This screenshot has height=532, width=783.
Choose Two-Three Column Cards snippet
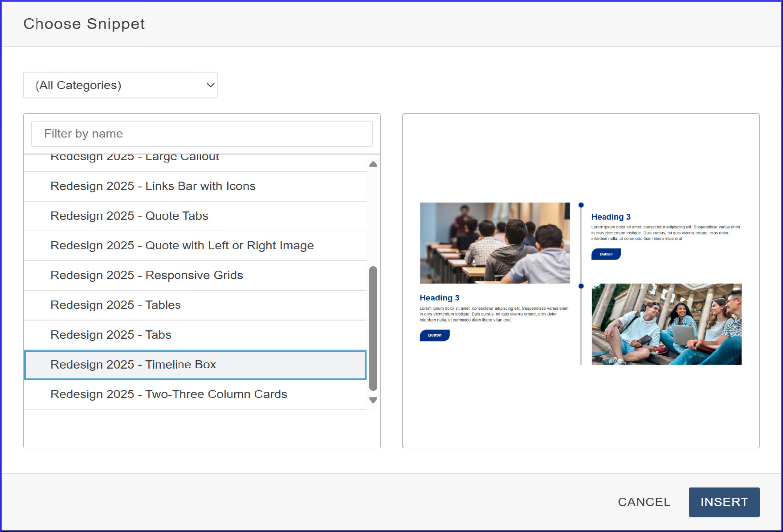[168, 394]
